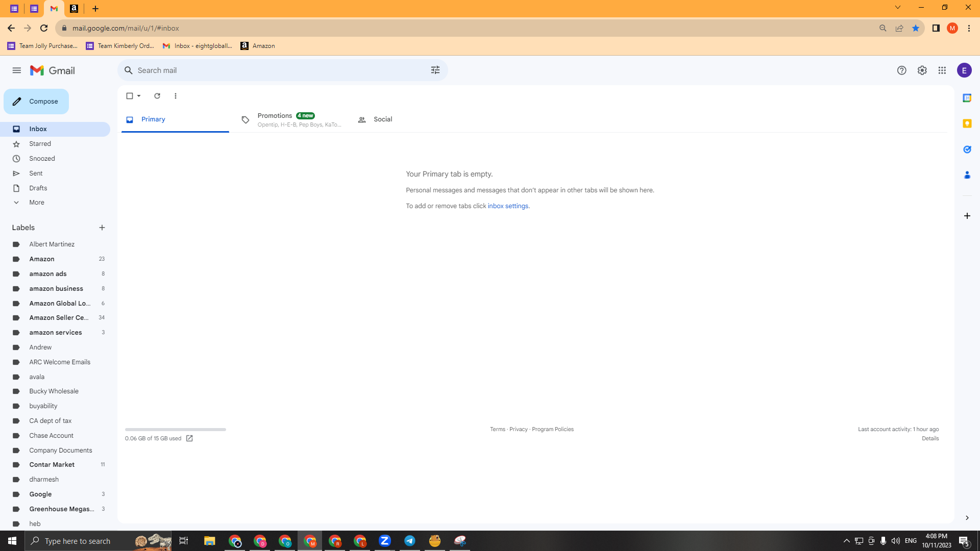Open Google Contacts side panel

(967, 175)
